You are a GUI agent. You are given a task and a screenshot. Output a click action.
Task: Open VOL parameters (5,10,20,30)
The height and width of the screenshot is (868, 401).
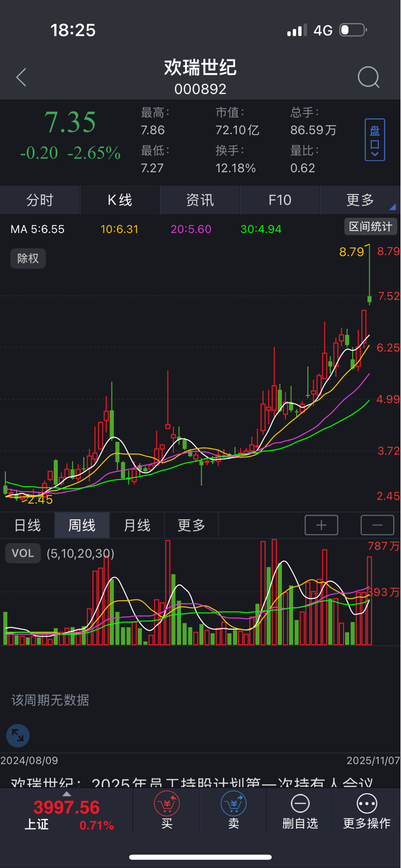coord(80,554)
